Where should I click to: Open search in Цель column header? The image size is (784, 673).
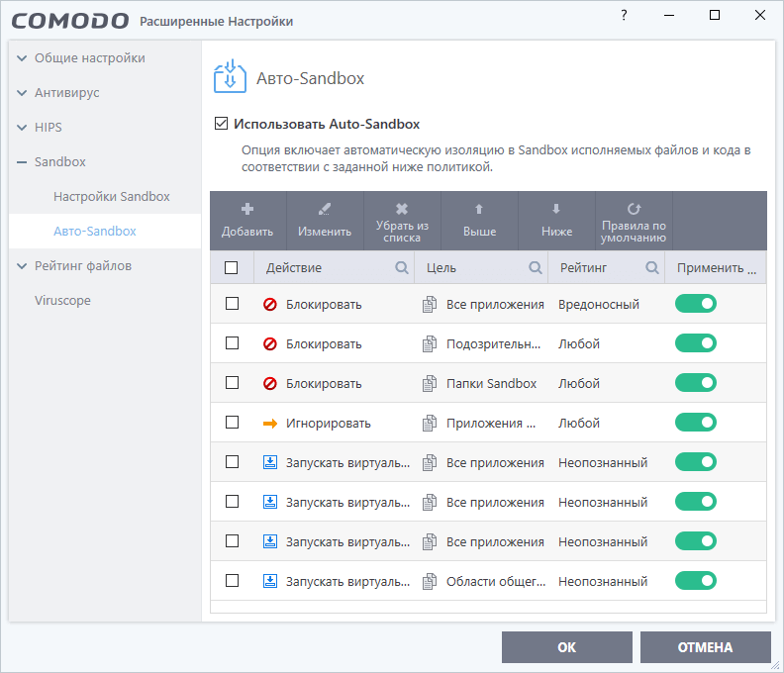(x=535, y=267)
